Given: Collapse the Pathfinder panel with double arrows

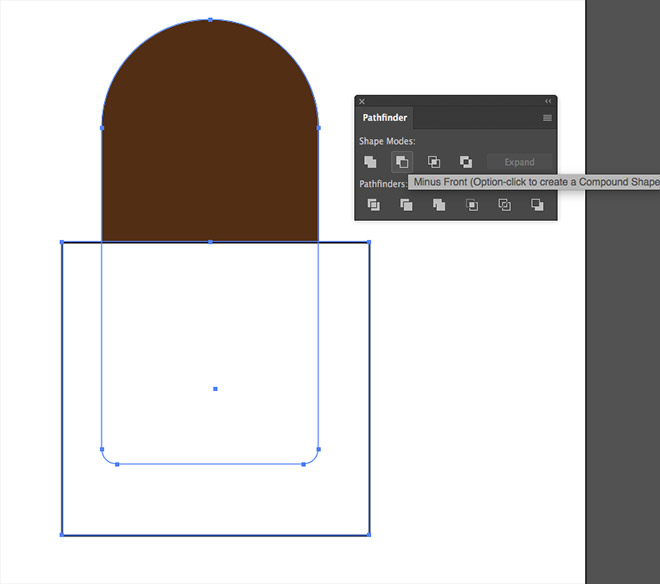Looking at the screenshot, I should [548, 101].
